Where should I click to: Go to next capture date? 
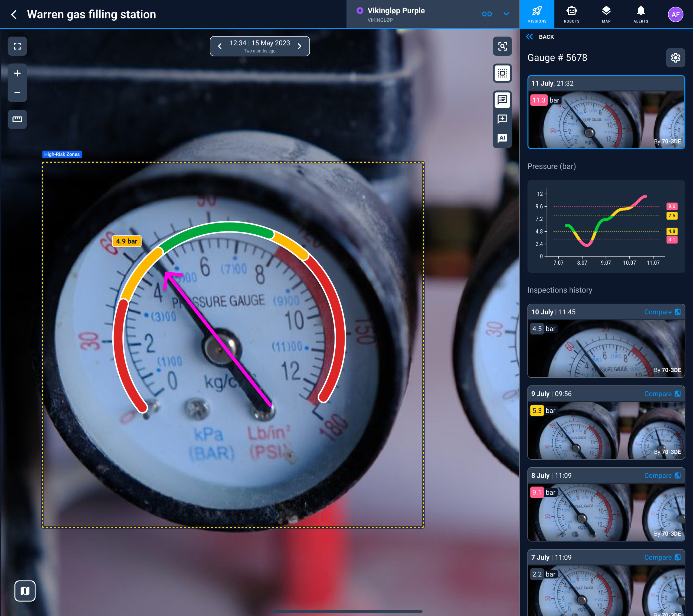(x=299, y=46)
